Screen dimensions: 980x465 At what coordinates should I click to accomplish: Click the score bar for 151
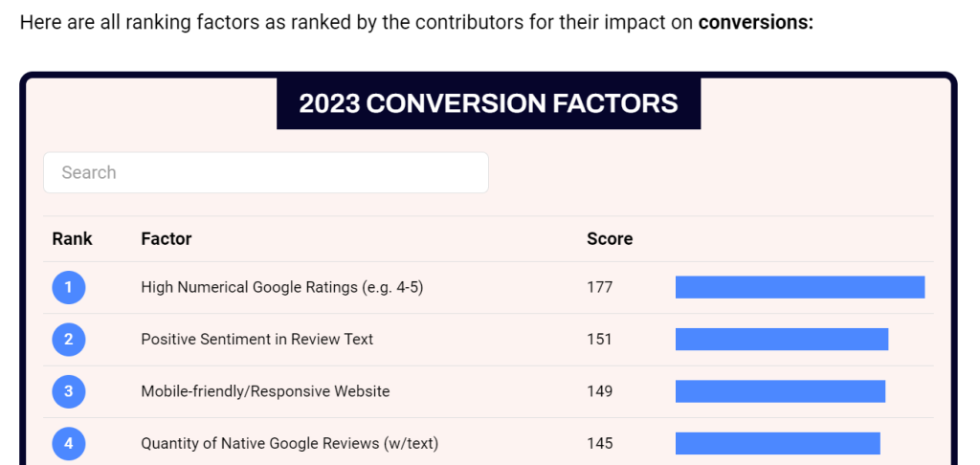point(781,339)
